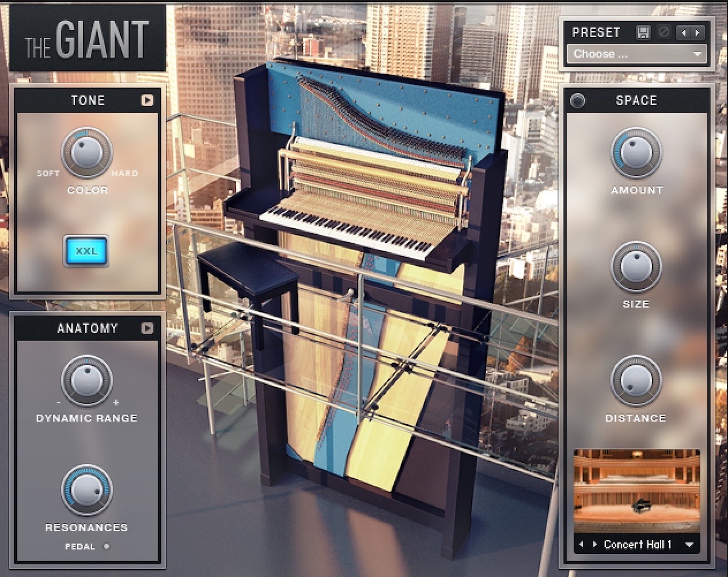This screenshot has width=728, height=577.
Task: Go to previous preset with left arrow
Action: click(x=684, y=33)
